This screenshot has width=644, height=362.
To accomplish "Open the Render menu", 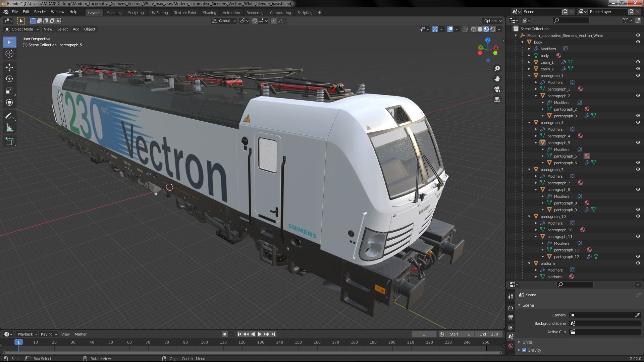I will (x=40, y=12).
